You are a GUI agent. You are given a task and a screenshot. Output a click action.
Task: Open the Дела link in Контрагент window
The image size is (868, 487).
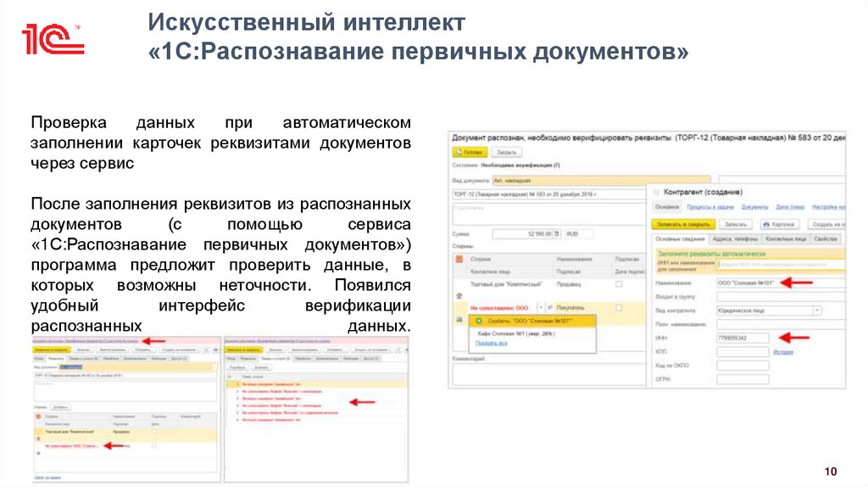tap(790, 207)
